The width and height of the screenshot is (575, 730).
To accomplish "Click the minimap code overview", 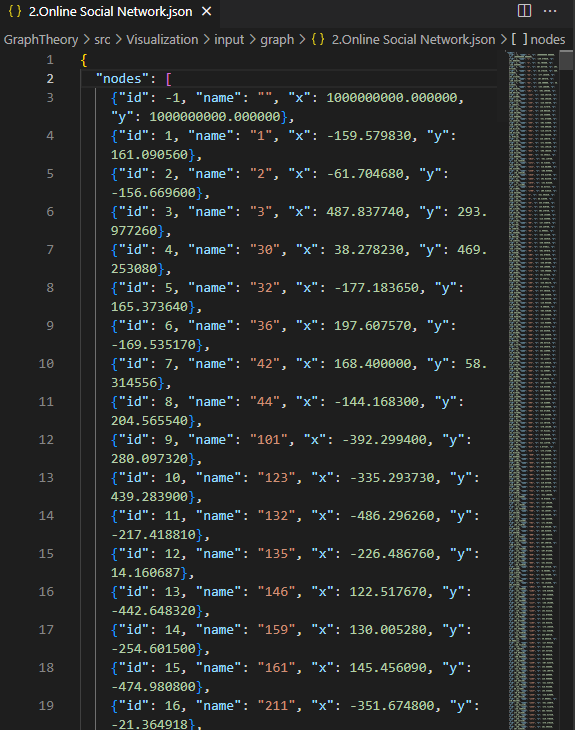I will [x=533, y=390].
